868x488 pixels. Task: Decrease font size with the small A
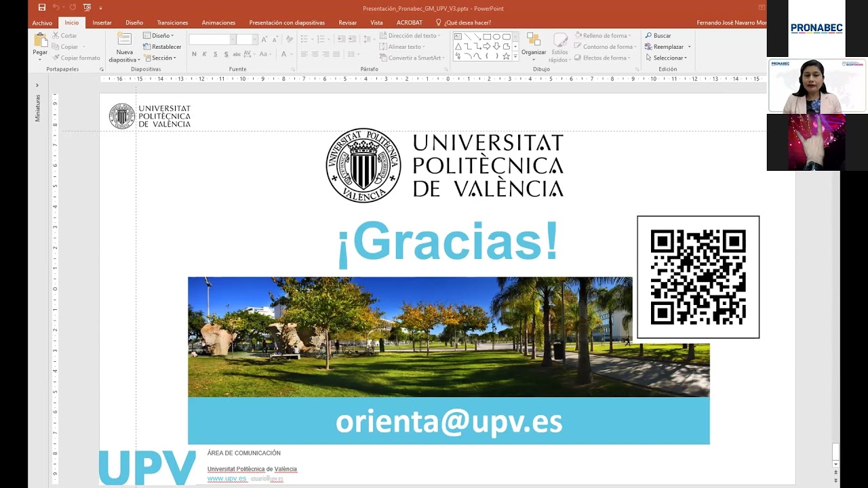275,39
